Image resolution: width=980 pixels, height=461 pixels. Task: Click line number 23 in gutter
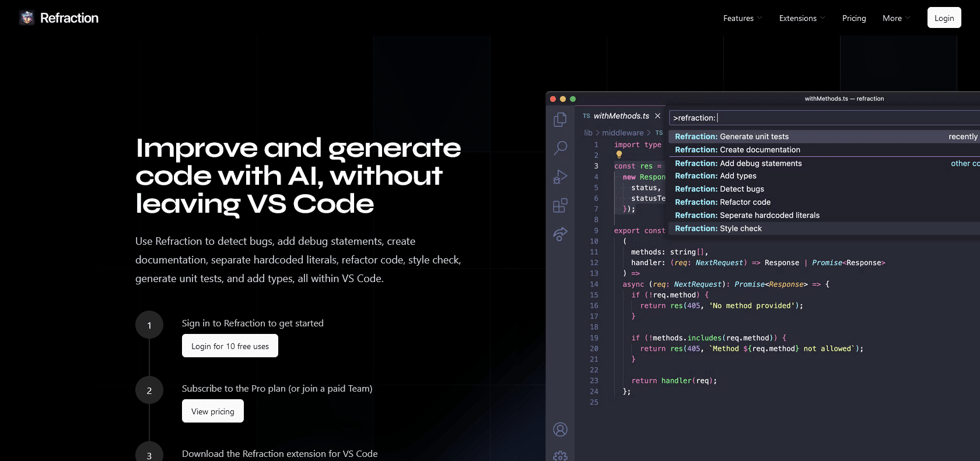click(594, 381)
